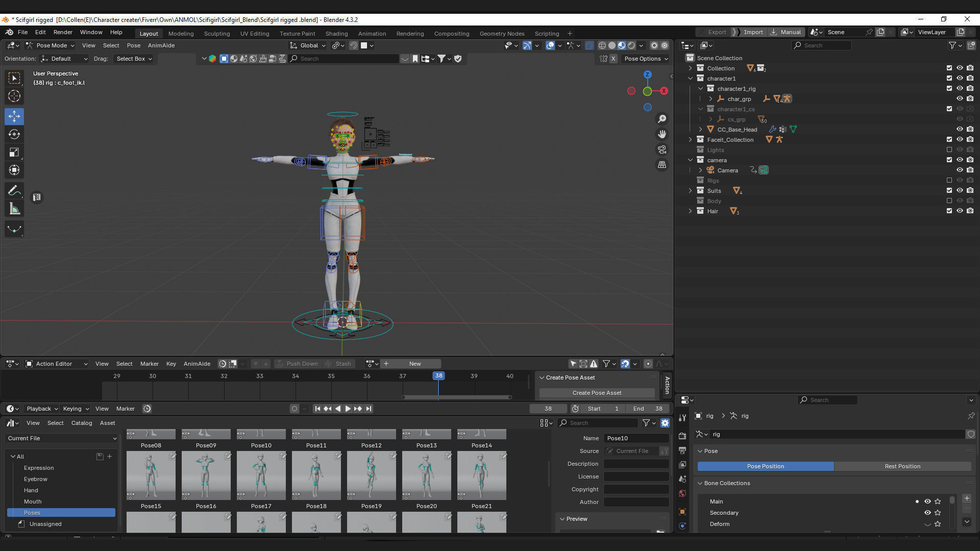Open the Render menu
Screen dimensions: 980x551
63,32
